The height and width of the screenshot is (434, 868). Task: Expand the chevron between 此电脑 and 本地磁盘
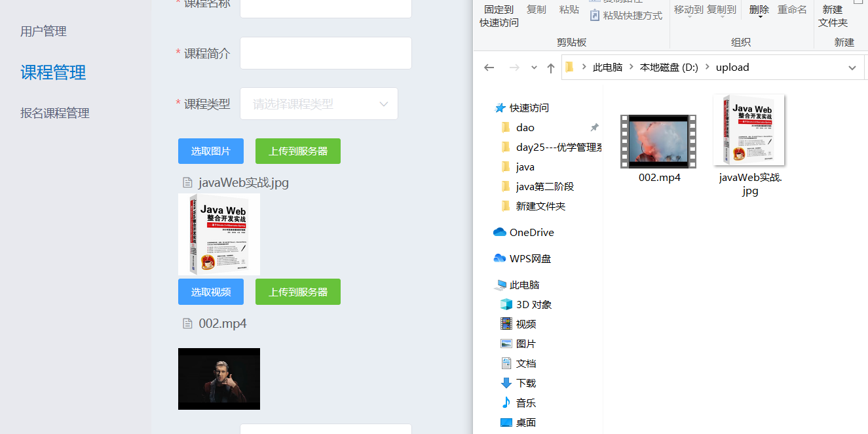click(x=631, y=67)
